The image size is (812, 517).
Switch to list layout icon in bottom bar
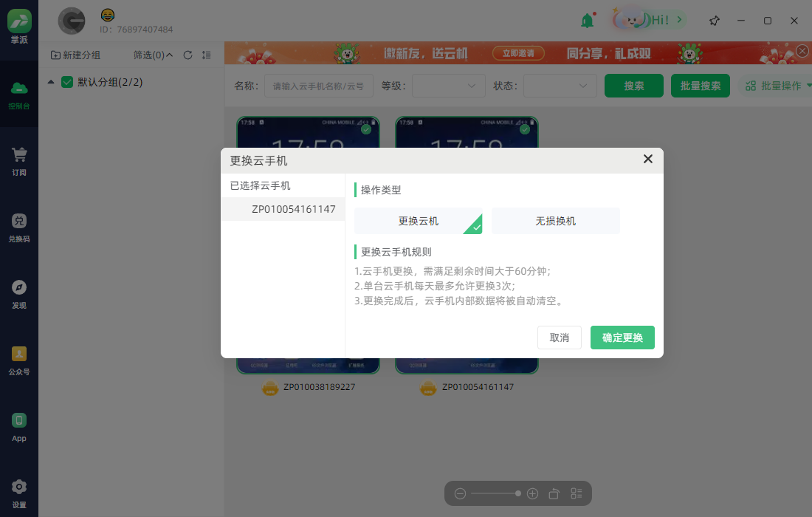click(577, 493)
